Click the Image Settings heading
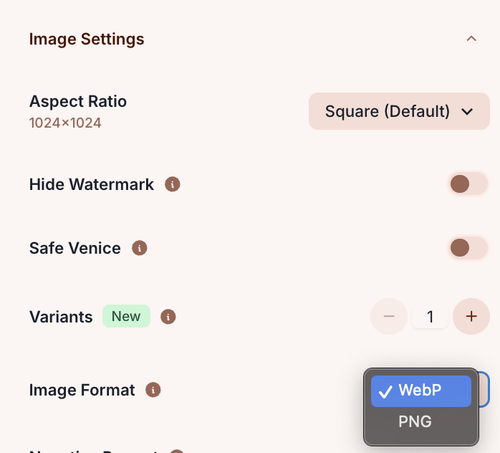The height and width of the screenshot is (453, 500). (87, 39)
